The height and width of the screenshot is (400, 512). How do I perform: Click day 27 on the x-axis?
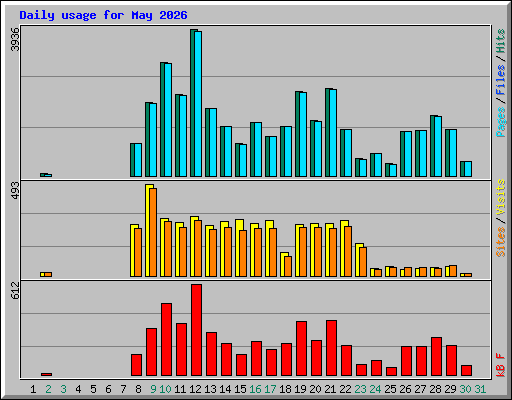click(x=420, y=389)
